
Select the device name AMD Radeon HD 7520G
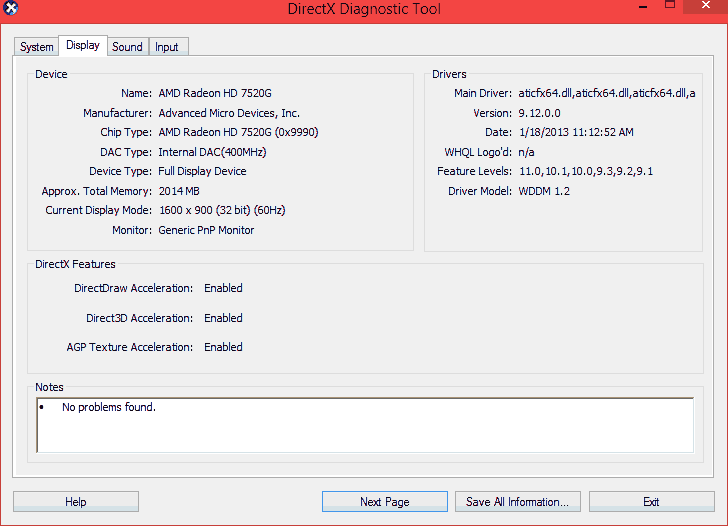[x=215, y=93]
